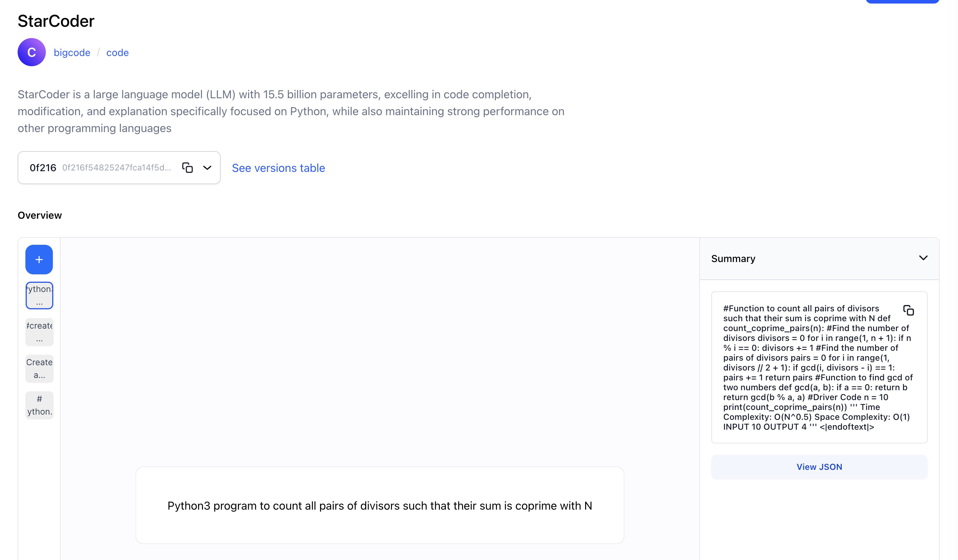Copy the summary output code

908,310
